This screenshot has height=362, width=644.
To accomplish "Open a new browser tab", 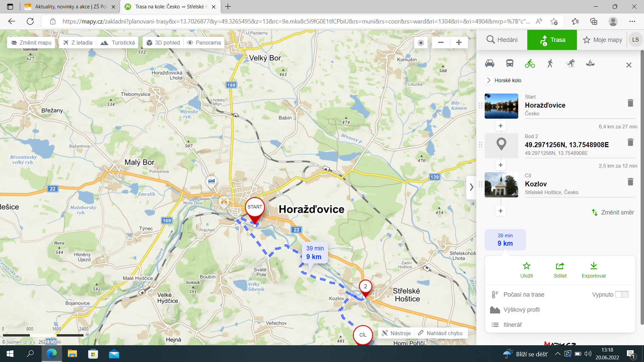I will tap(228, 7).
